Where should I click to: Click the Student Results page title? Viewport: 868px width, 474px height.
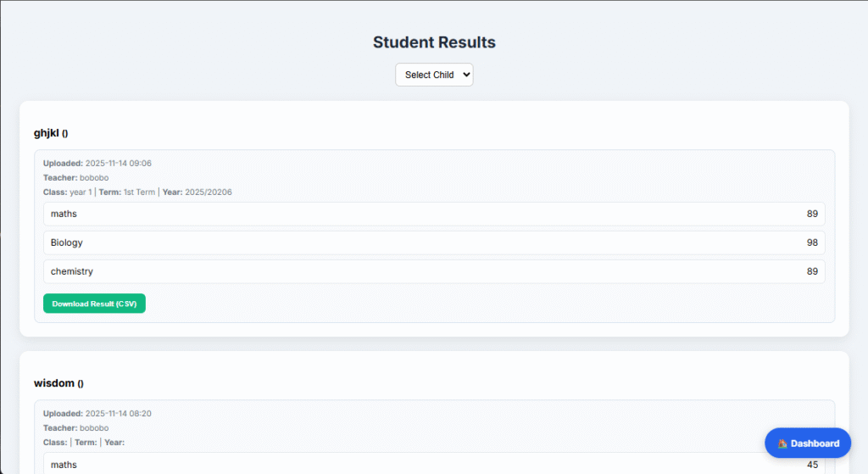click(x=434, y=42)
